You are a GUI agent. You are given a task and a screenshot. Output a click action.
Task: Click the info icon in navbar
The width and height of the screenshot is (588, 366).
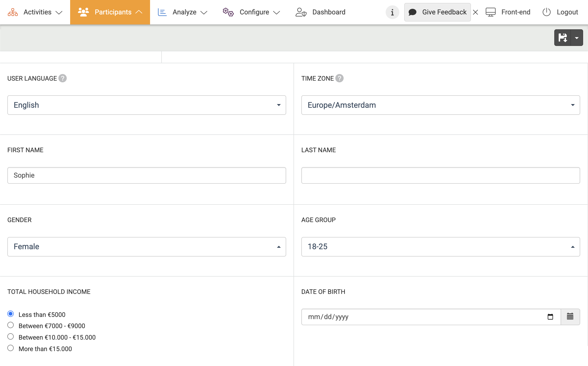tap(392, 12)
